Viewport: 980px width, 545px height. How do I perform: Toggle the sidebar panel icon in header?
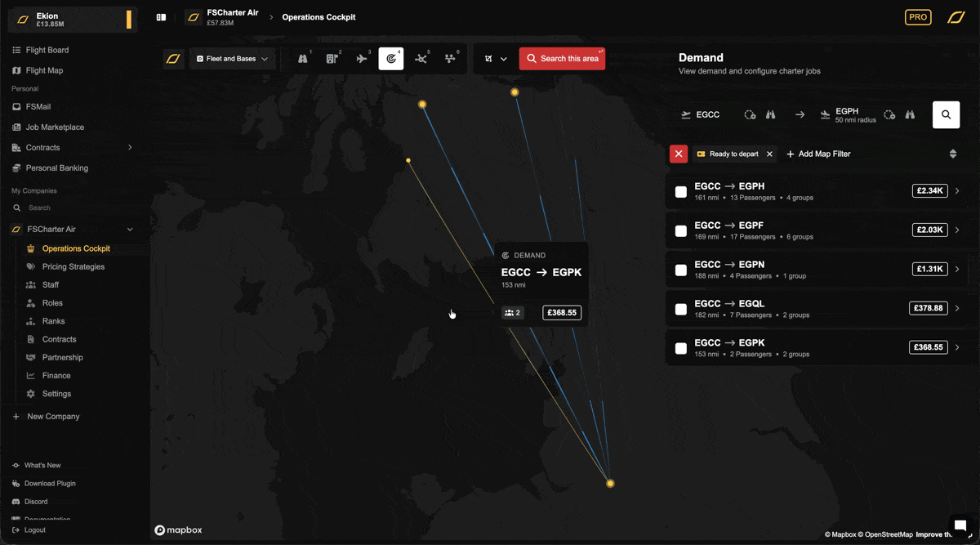click(162, 17)
